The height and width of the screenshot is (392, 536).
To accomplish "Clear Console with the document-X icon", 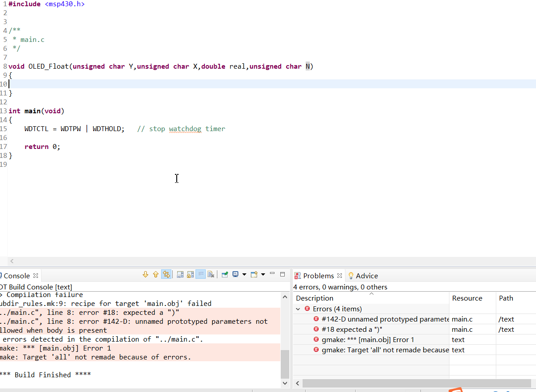I will 211,275.
